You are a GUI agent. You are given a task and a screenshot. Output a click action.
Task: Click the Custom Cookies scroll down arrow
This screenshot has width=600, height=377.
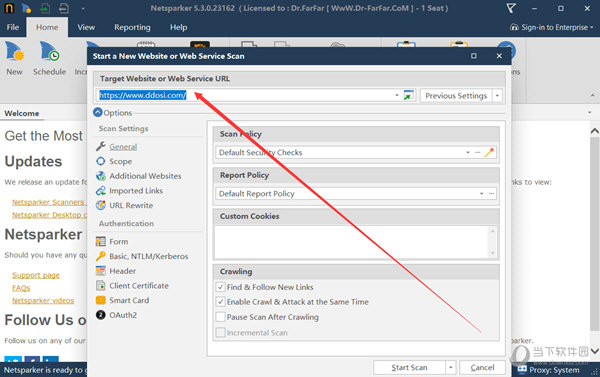492,253
